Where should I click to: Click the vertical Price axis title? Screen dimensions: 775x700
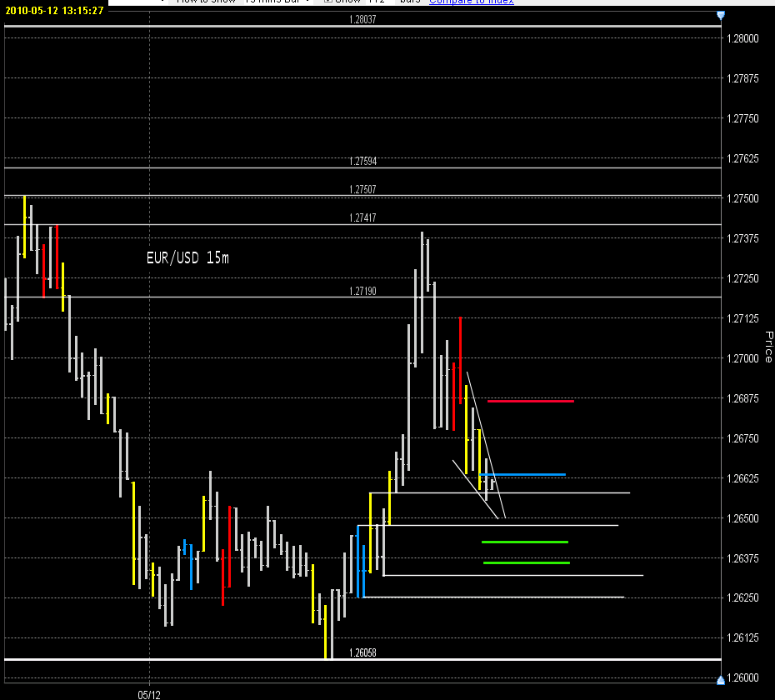pyautogui.click(x=768, y=347)
